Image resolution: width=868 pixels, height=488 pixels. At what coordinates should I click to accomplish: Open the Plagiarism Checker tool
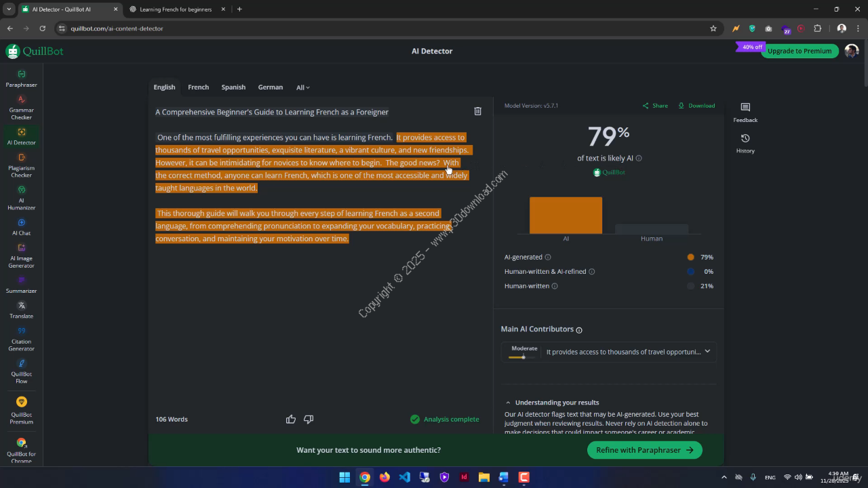tap(21, 165)
